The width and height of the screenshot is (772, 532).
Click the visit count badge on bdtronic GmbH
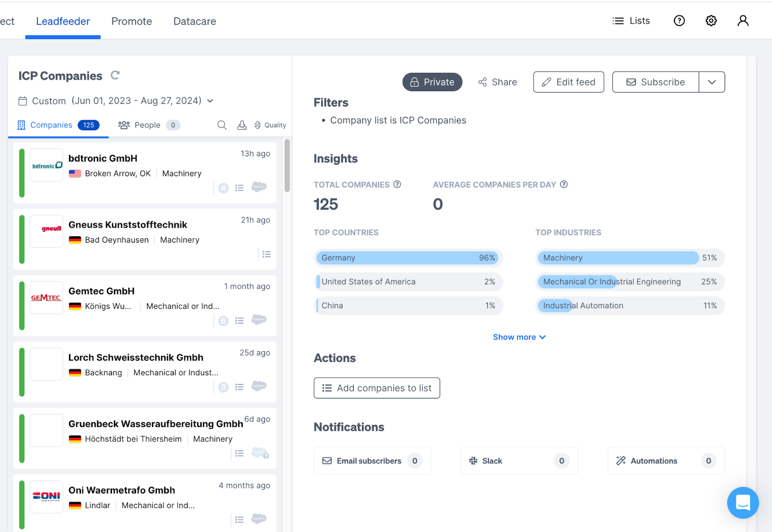coord(223,188)
